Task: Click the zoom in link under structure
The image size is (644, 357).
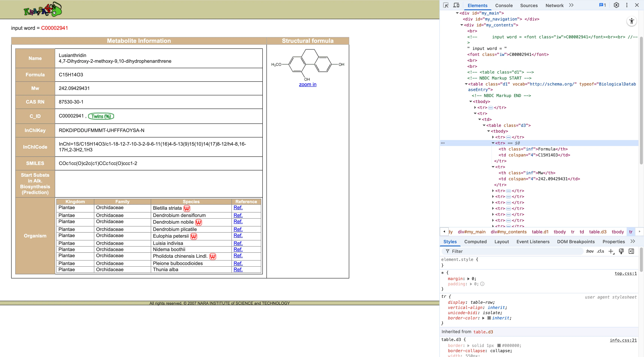Action: 307,84
